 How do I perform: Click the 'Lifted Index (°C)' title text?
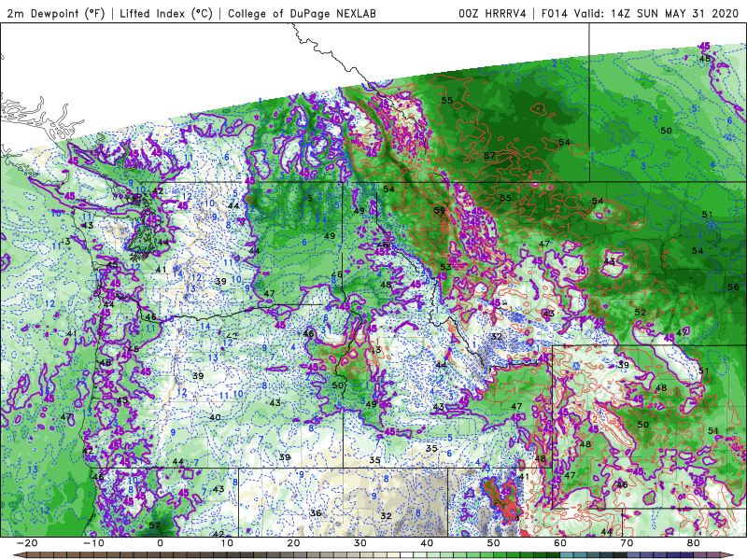pos(166,13)
